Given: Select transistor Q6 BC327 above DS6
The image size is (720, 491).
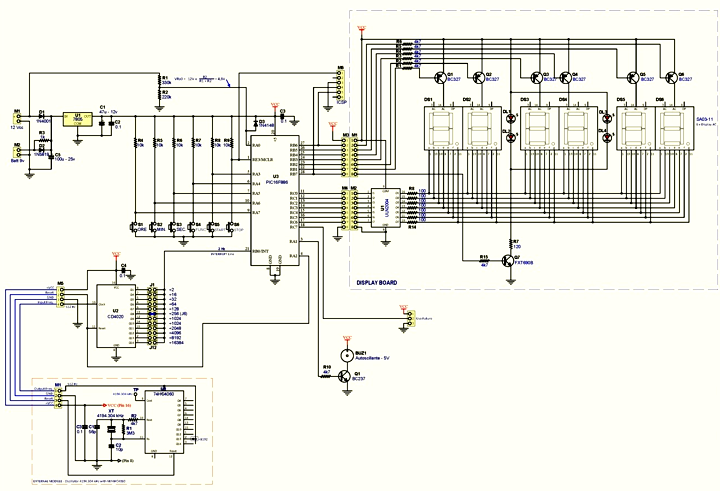Looking at the screenshot, I should 671,78.
